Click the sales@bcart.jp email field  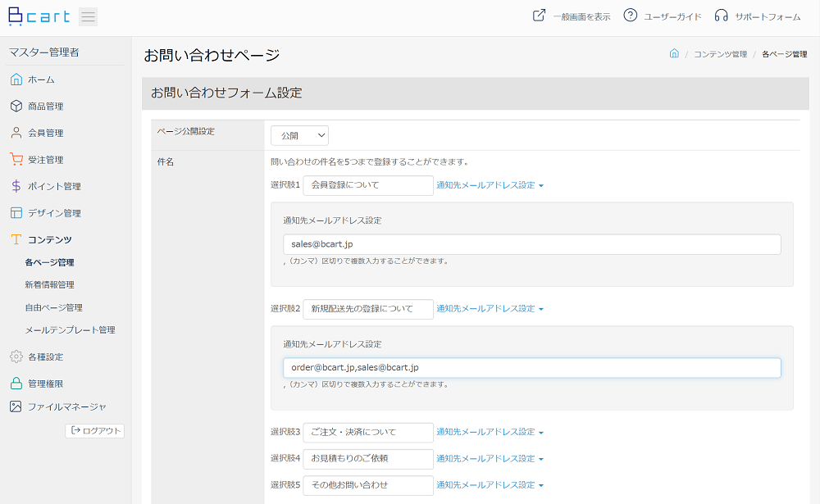click(531, 244)
